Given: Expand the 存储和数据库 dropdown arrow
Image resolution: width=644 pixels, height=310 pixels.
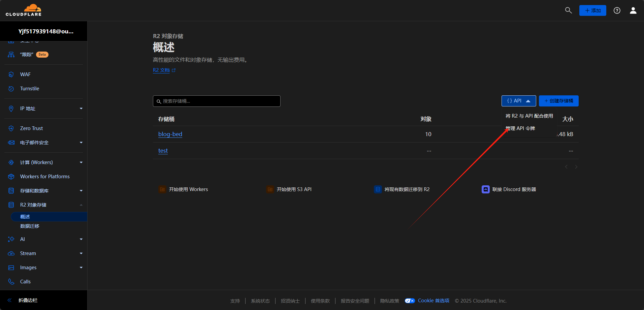Looking at the screenshot, I should 81,191.
